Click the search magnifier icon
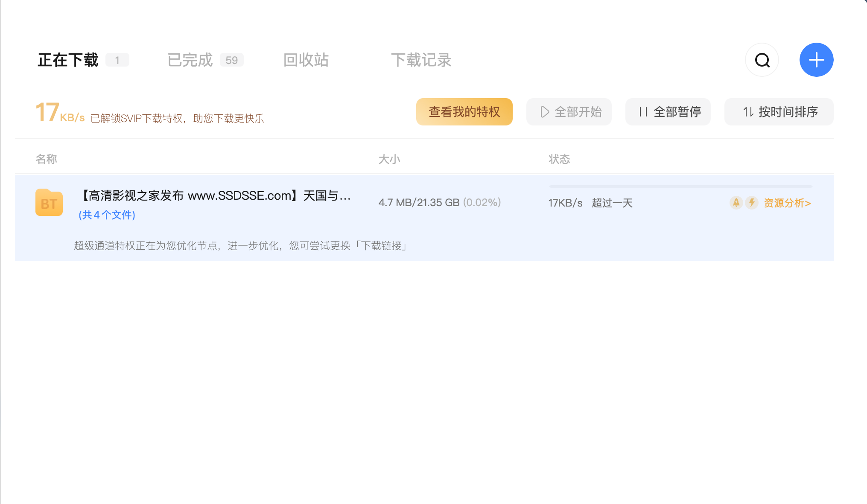Image resolution: width=867 pixels, height=504 pixels. [x=762, y=60]
